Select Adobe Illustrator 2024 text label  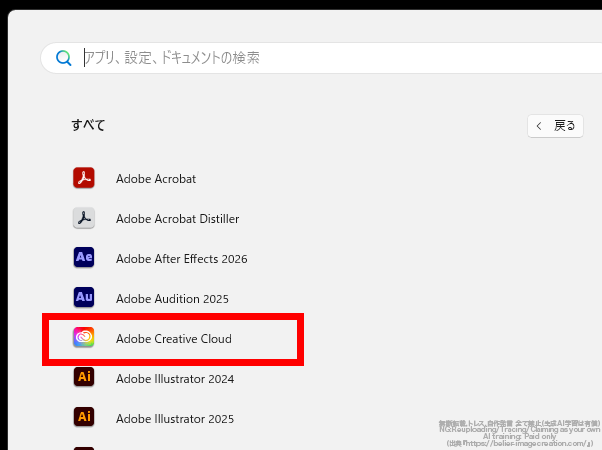coord(174,379)
